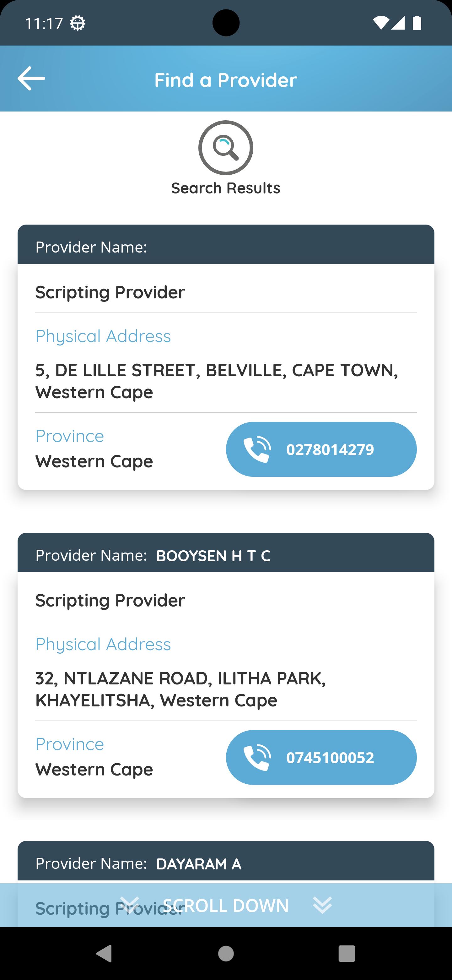
Task: Tap the back arrow in header
Action: click(31, 79)
